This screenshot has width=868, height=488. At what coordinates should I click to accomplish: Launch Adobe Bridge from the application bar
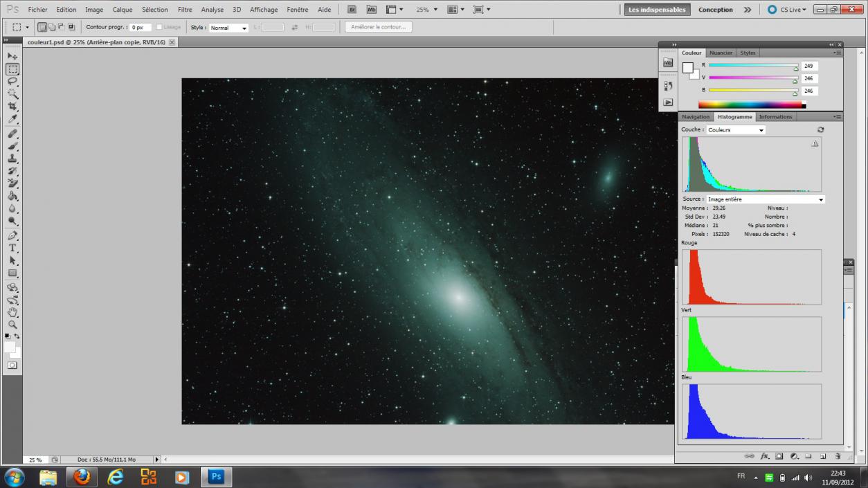tap(352, 10)
